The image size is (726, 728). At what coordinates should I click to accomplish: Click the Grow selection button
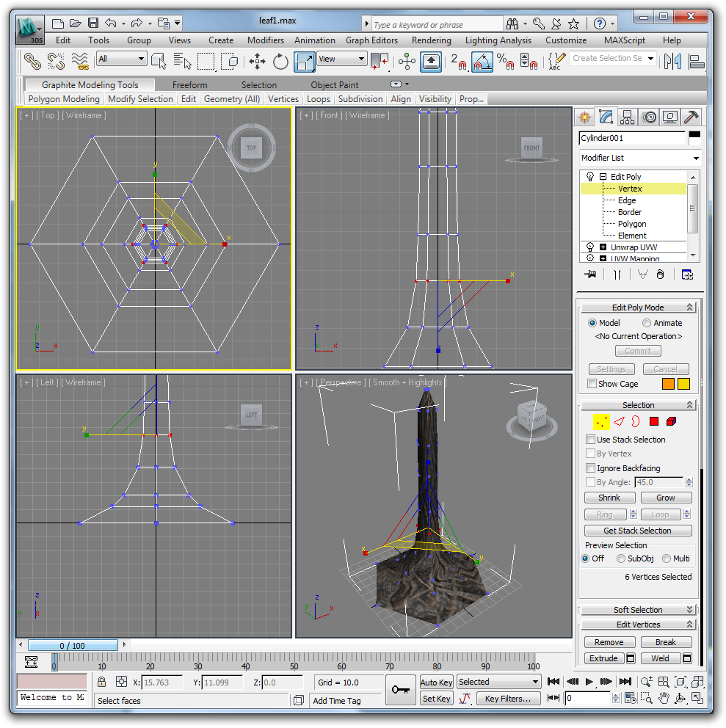coord(665,498)
